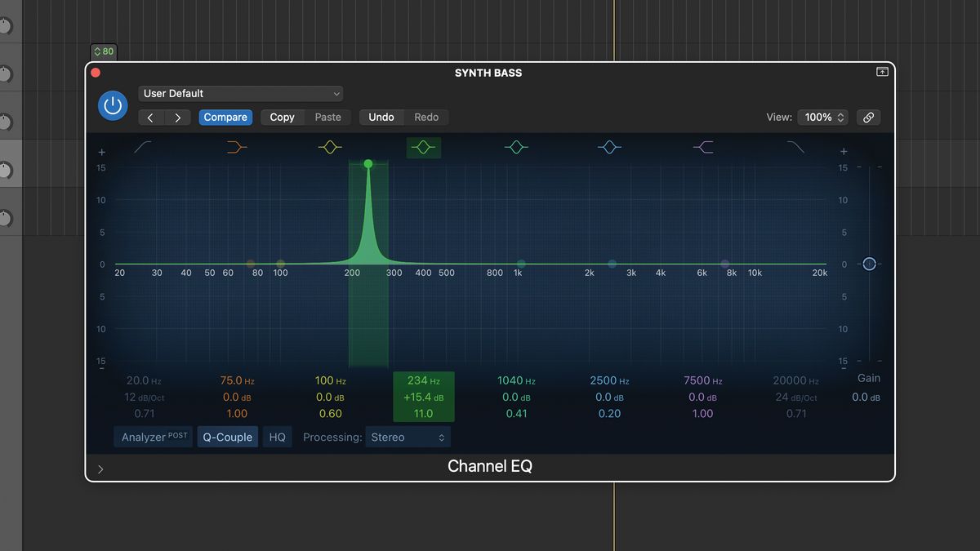Toggle the Channel EQ power button
Image resolution: width=980 pixels, height=551 pixels.
112,105
